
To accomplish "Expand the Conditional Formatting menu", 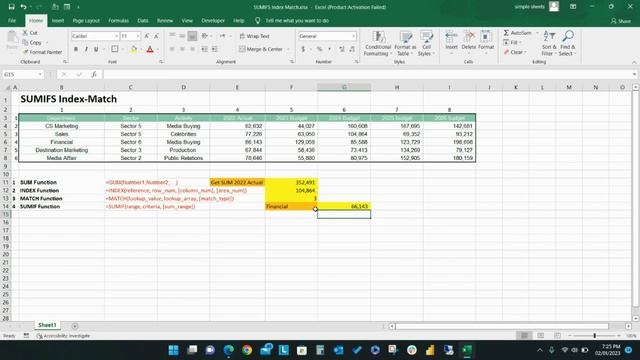I will pos(378,43).
